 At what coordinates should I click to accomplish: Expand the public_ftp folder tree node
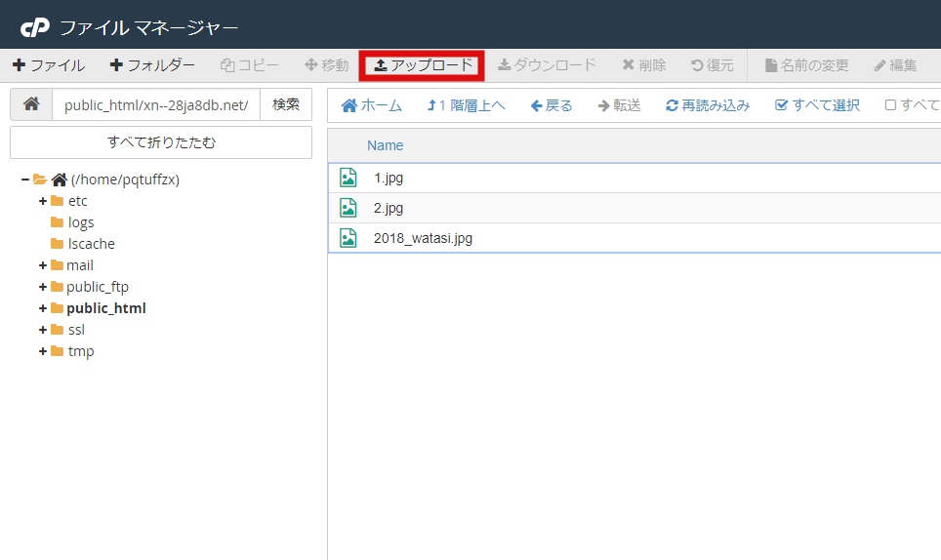(43, 287)
